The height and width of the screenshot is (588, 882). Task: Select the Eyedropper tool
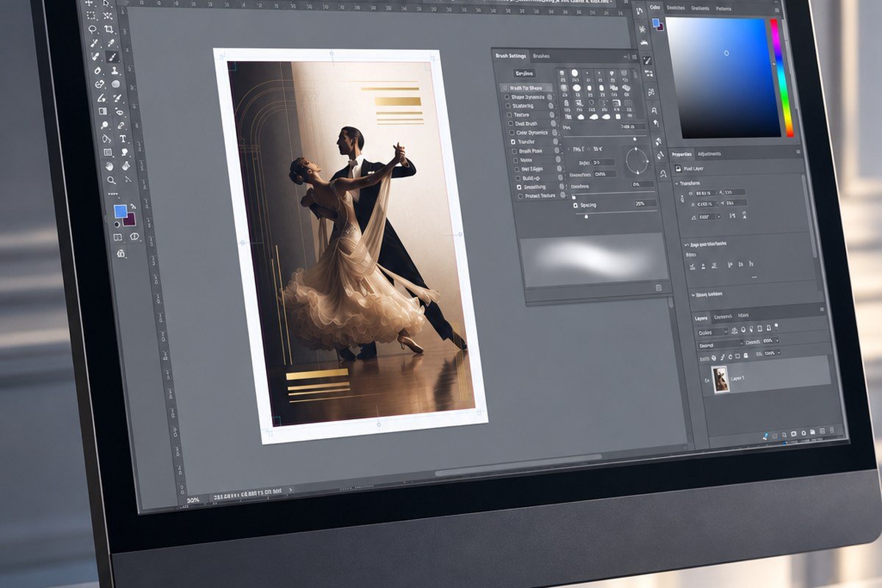point(111,43)
